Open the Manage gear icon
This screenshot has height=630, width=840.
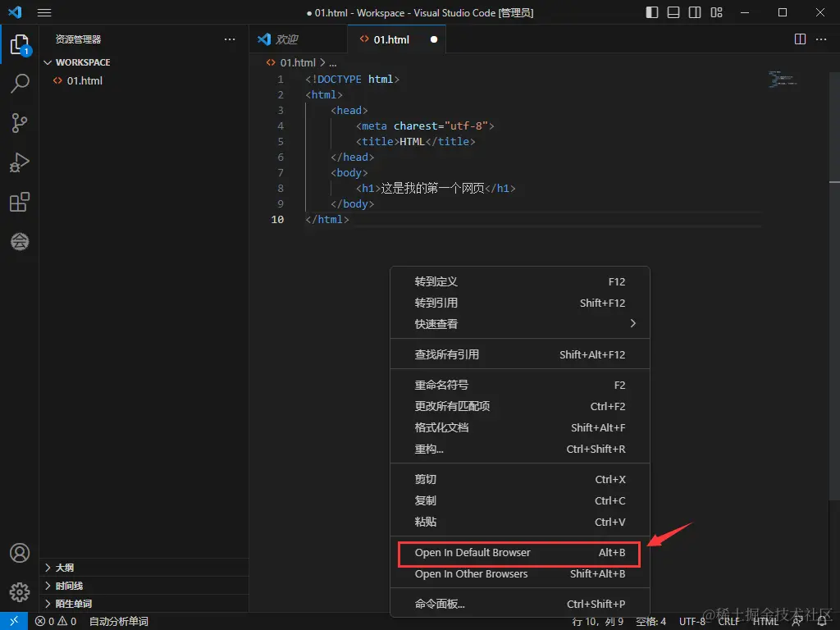pos(20,592)
